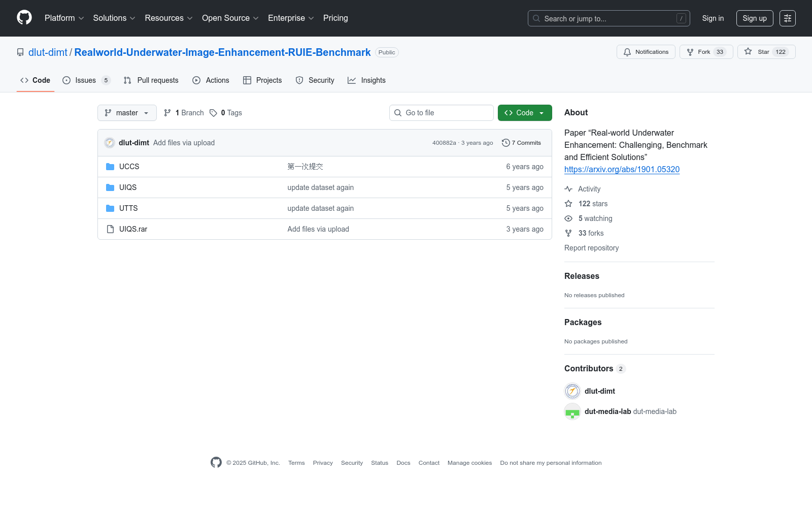Viewport: 812px width, 508px height.
Task: Go to the Insights tab
Action: click(x=366, y=80)
